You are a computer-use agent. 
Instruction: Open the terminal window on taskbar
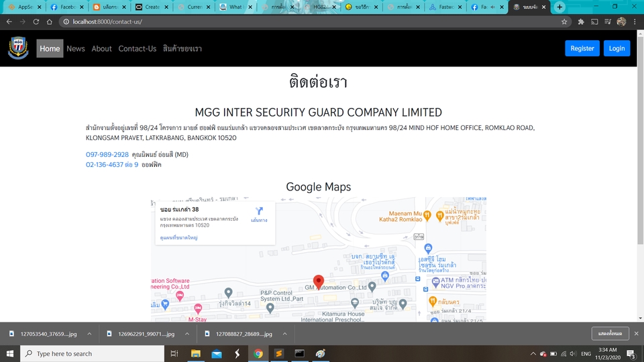[x=299, y=353]
